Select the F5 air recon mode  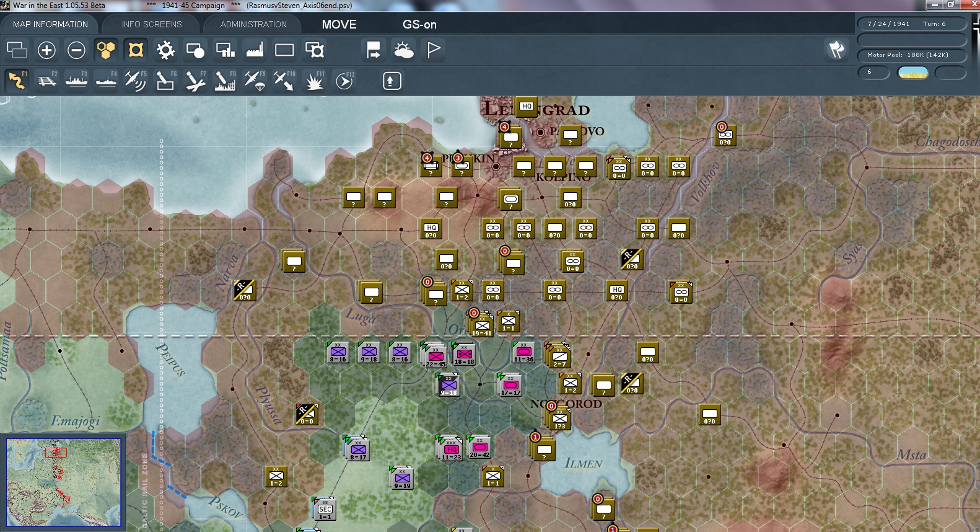(136, 81)
